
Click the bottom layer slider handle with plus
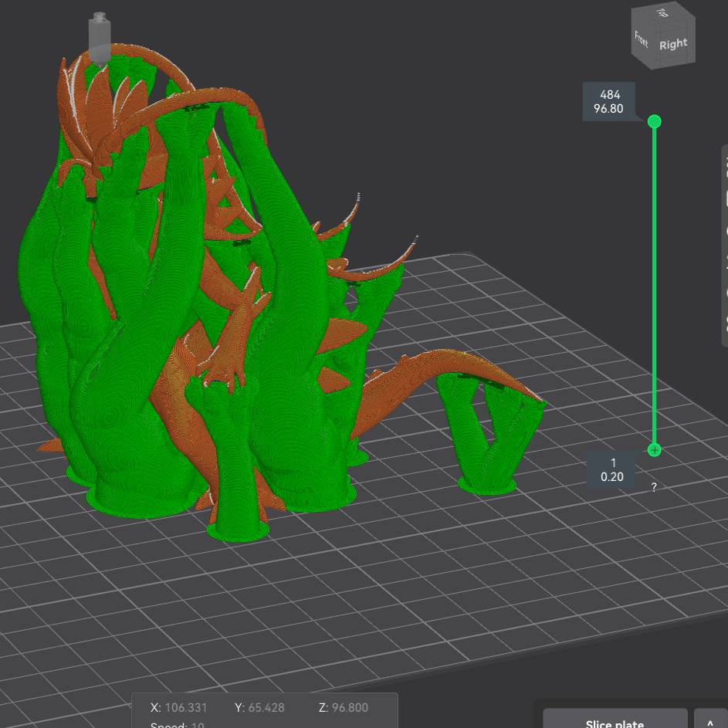pos(654,449)
